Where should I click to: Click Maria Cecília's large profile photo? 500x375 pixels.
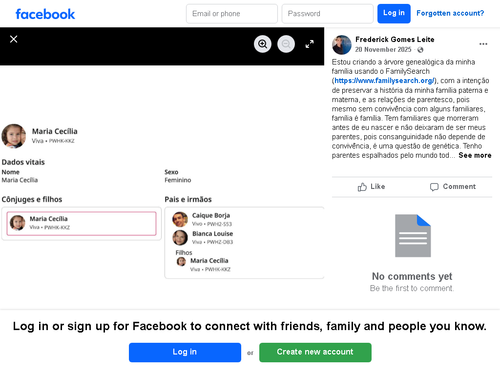(x=14, y=136)
